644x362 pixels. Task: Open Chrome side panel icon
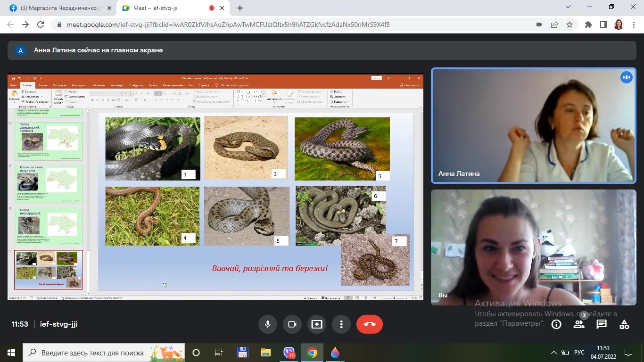point(603,25)
